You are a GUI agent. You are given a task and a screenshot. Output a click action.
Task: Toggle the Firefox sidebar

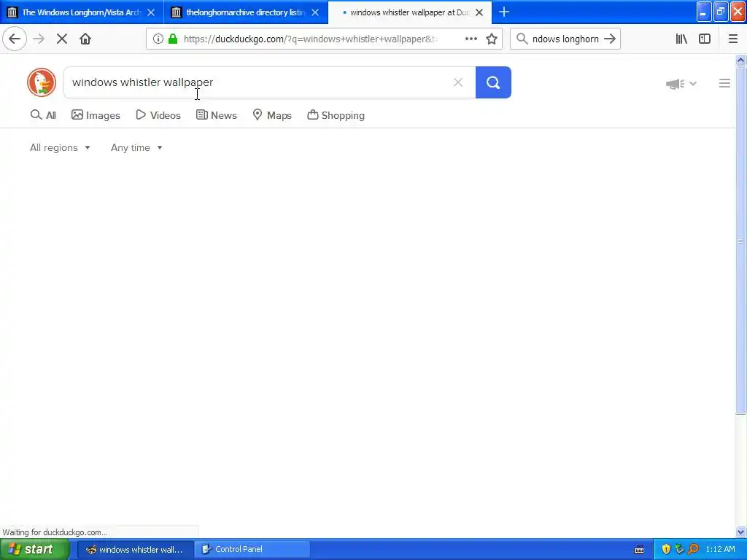[705, 39]
